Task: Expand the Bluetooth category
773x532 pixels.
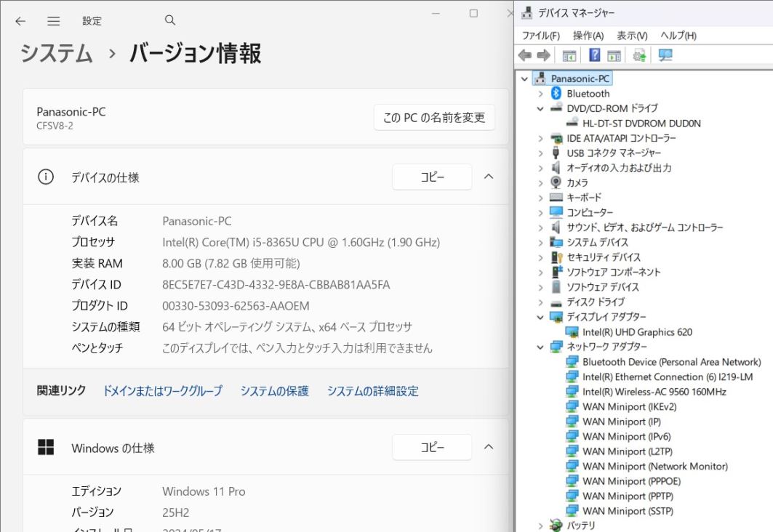Action: tap(540, 94)
